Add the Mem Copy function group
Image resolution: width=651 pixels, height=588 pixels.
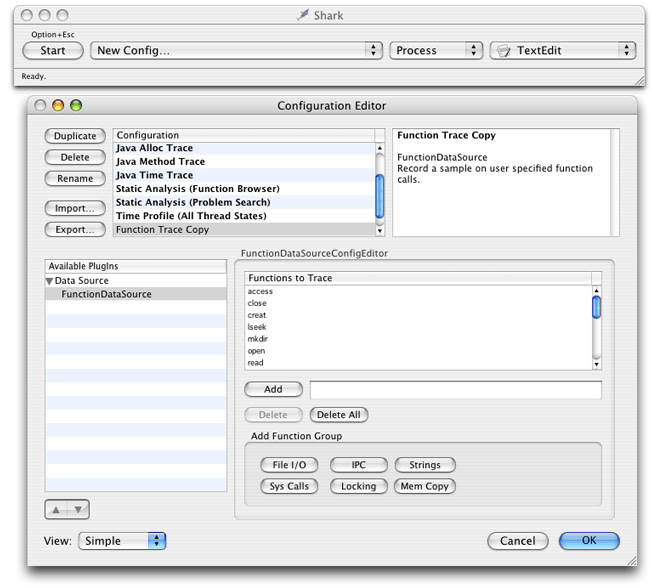pyautogui.click(x=425, y=486)
